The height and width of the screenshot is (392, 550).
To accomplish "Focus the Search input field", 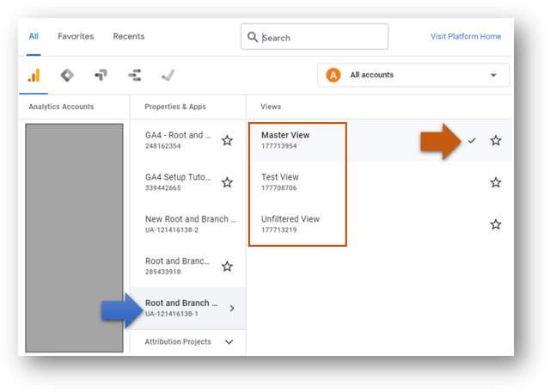I will 315,36.
